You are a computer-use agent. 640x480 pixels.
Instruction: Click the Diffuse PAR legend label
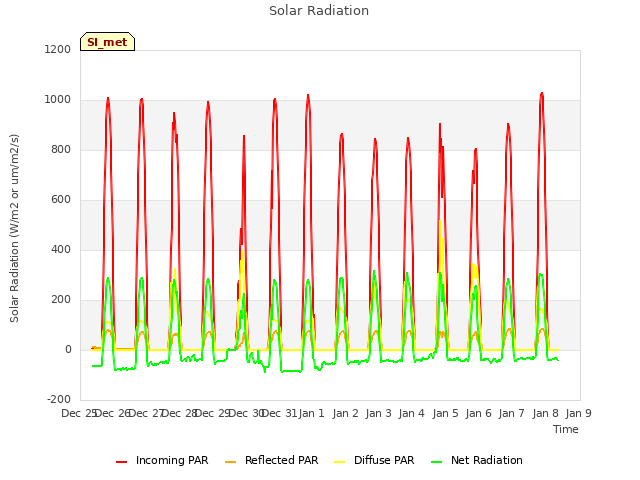click(x=384, y=460)
